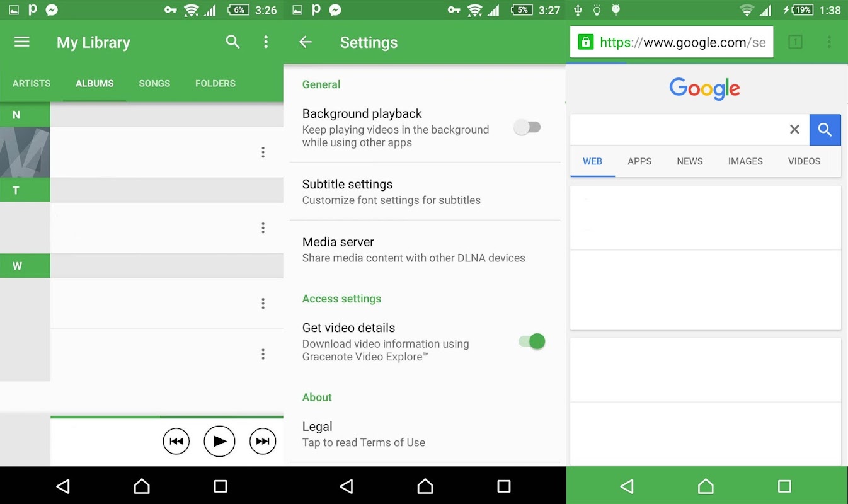Skip to next track
Image resolution: width=848 pixels, height=504 pixels.
pyautogui.click(x=263, y=441)
